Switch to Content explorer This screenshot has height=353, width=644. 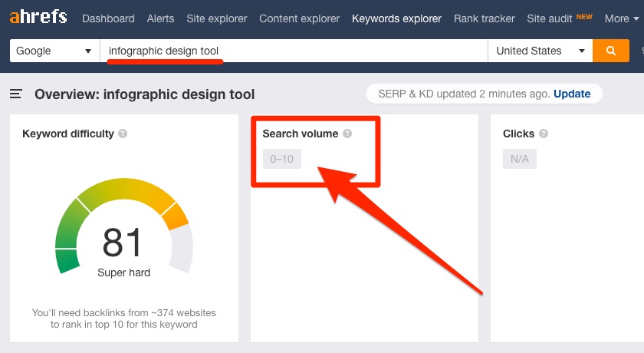click(299, 18)
